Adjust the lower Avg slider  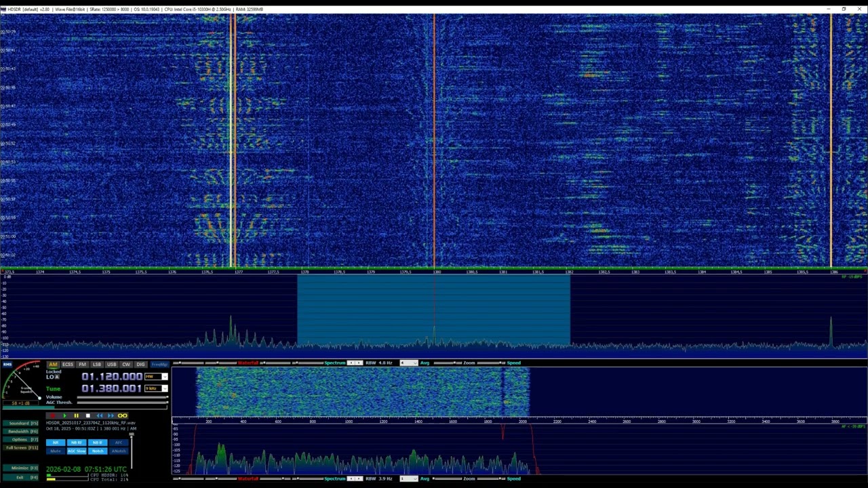point(448,479)
